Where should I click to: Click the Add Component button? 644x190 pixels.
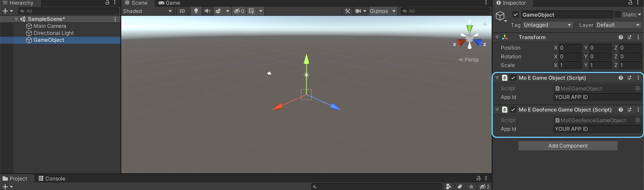[568, 146]
